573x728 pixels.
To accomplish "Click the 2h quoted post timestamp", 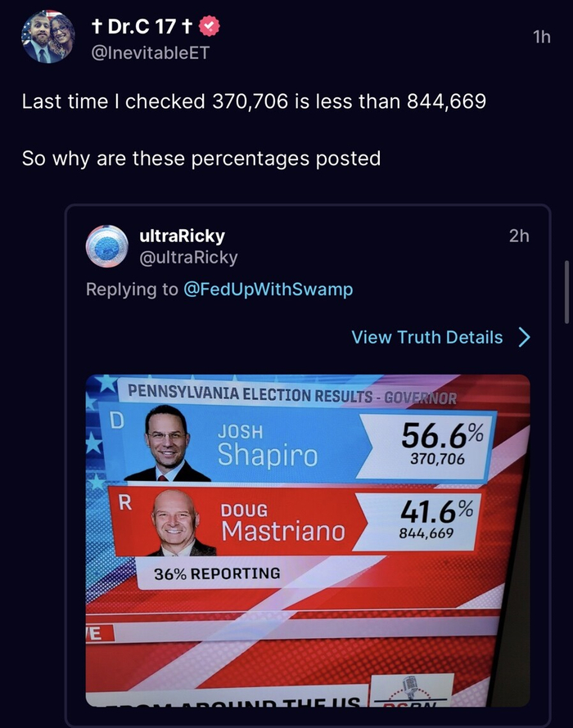I will [519, 236].
